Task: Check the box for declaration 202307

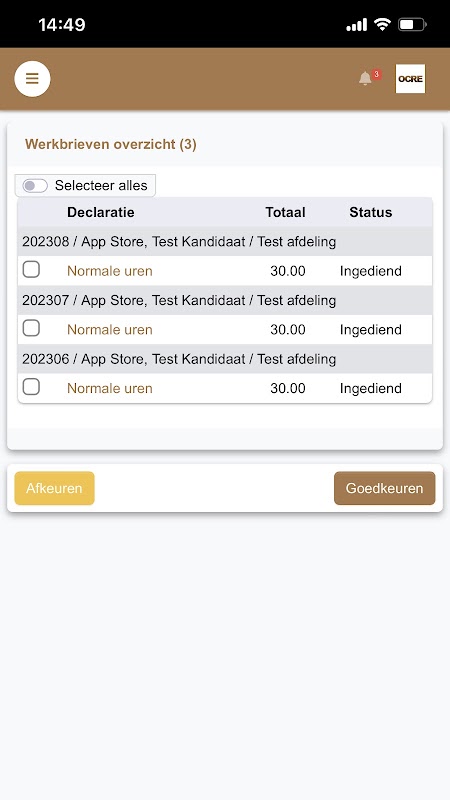Action: (31, 328)
